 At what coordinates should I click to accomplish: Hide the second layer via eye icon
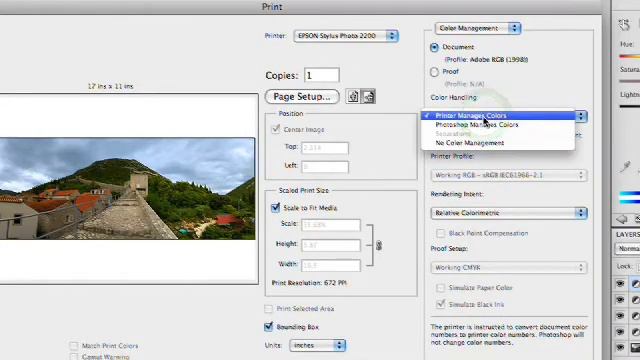(620, 300)
